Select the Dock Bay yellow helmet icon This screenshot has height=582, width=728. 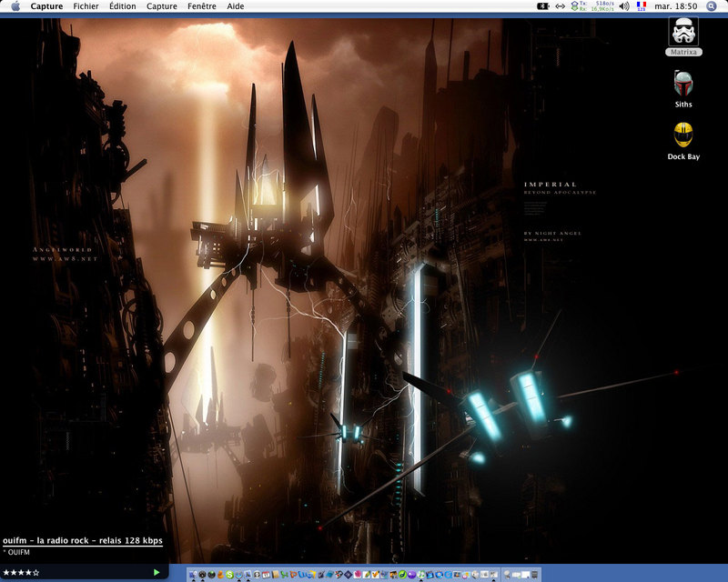(x=683, y=135)
